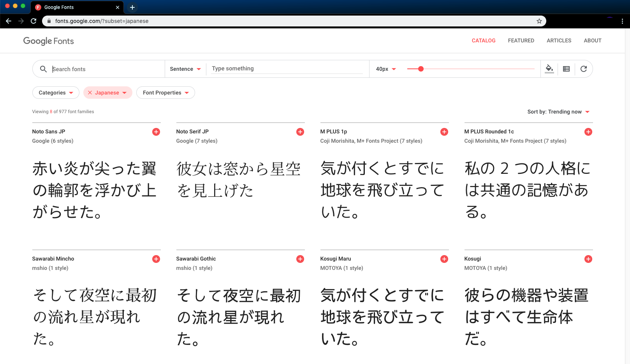Viewport: 630px width, 364px height.
Task: Open Sort by Trending now dropdown
Action: point(558,112)
